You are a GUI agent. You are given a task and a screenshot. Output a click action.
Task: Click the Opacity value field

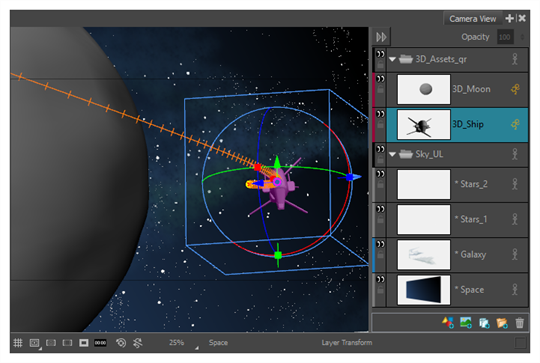click(505, 37)
